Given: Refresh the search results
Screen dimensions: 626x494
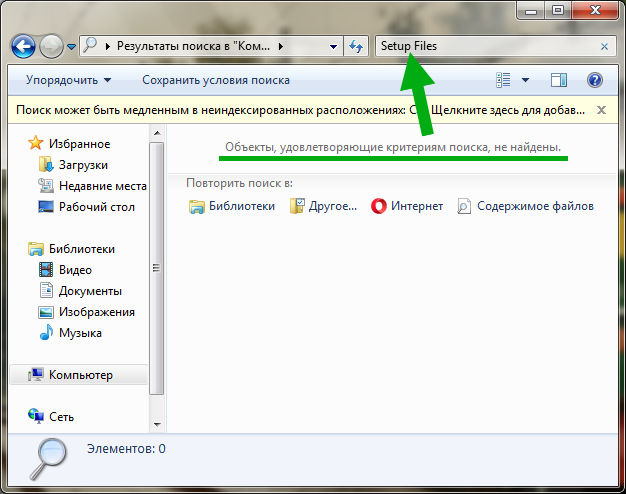Looking at the screenshot, I should point(356,46).
